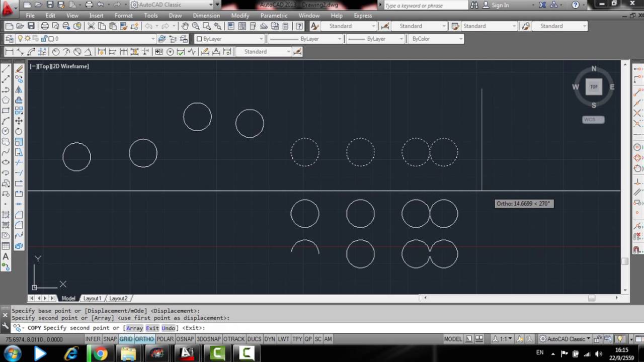Select the Ellipse draw tool

[x=6, y=162]
